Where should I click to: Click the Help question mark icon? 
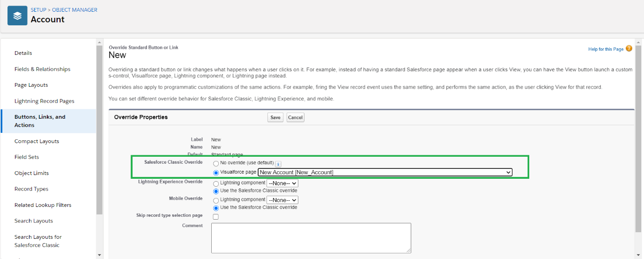[x=629, y=49]
